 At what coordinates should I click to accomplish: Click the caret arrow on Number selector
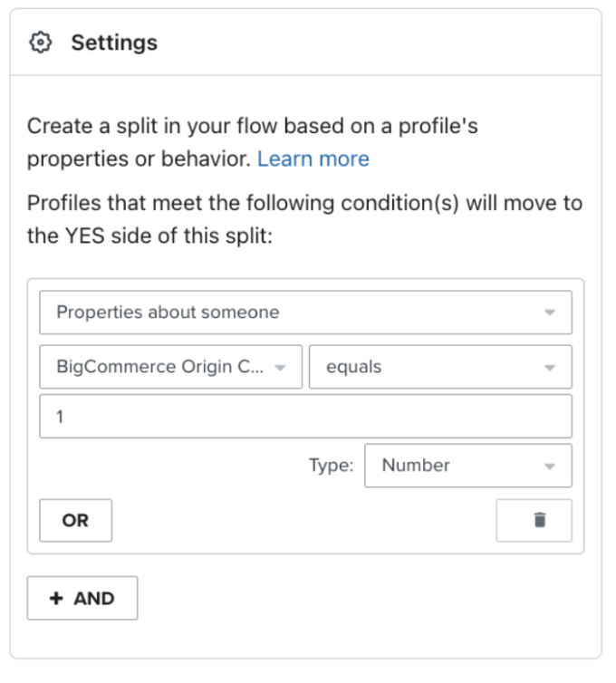click(549, 466)
